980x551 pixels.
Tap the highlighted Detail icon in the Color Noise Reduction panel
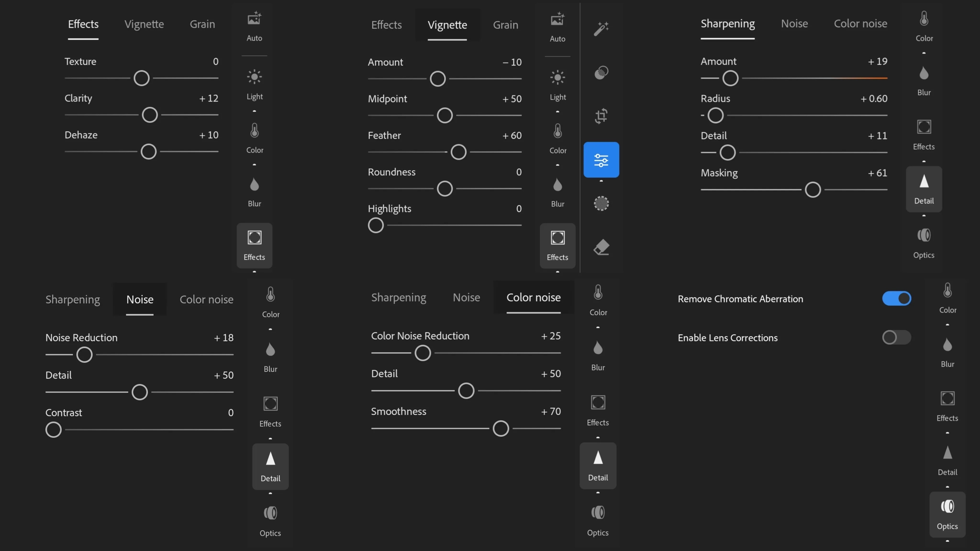point(598,466)
